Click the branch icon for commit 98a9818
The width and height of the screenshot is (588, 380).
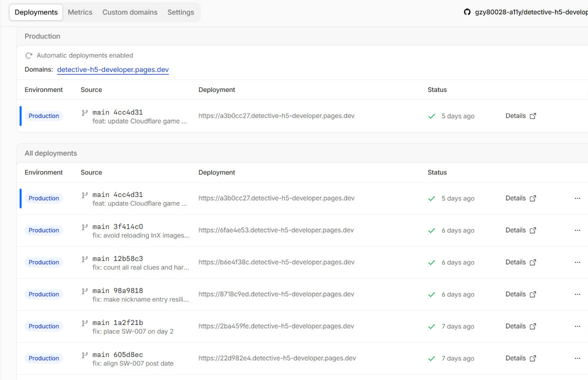pyautogui.click(x=85, y=290)
